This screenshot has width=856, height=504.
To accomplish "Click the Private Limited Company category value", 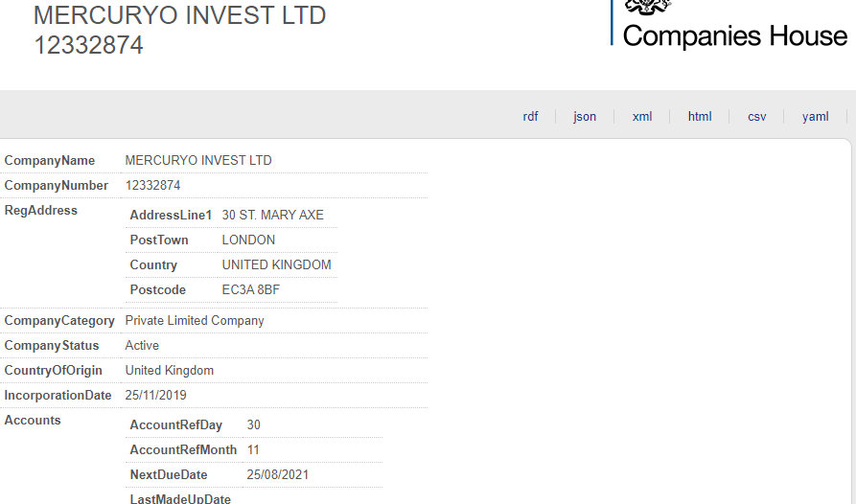I will point(195,321).
